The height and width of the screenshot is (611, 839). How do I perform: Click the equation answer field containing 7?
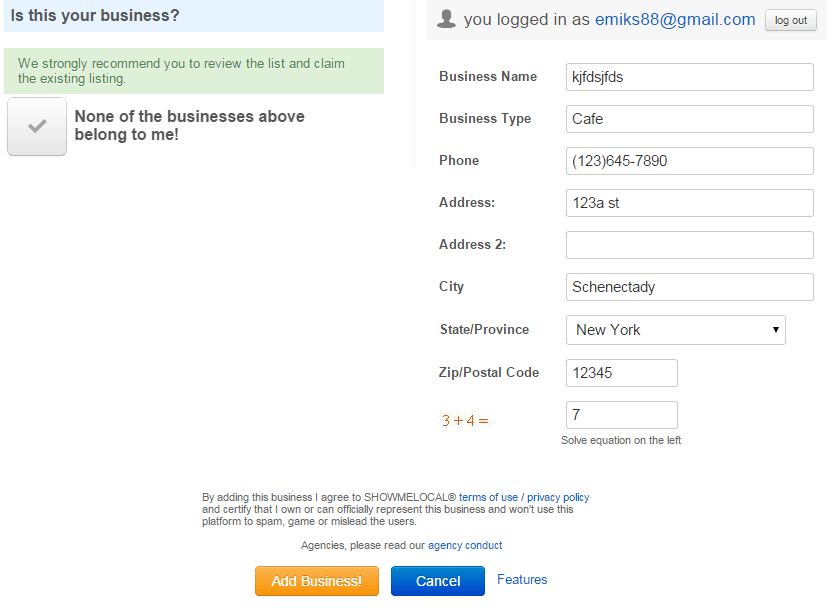622,415
